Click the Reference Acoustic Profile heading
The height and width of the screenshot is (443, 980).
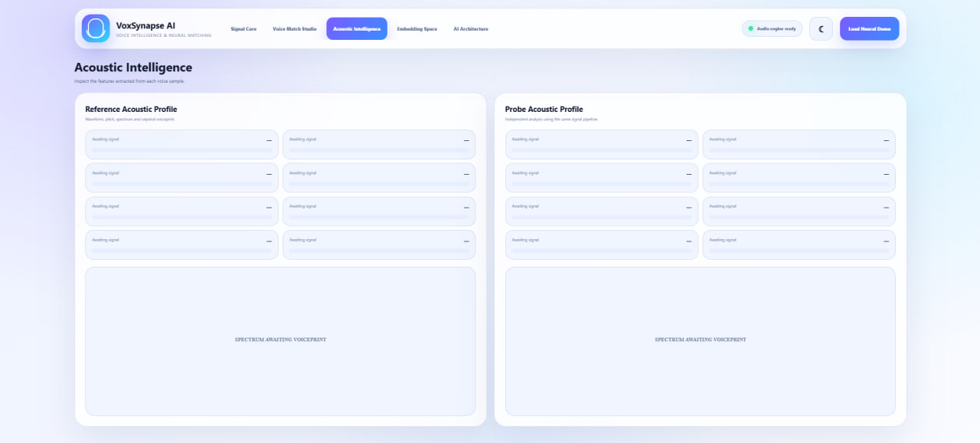click(x=131, y=109)
